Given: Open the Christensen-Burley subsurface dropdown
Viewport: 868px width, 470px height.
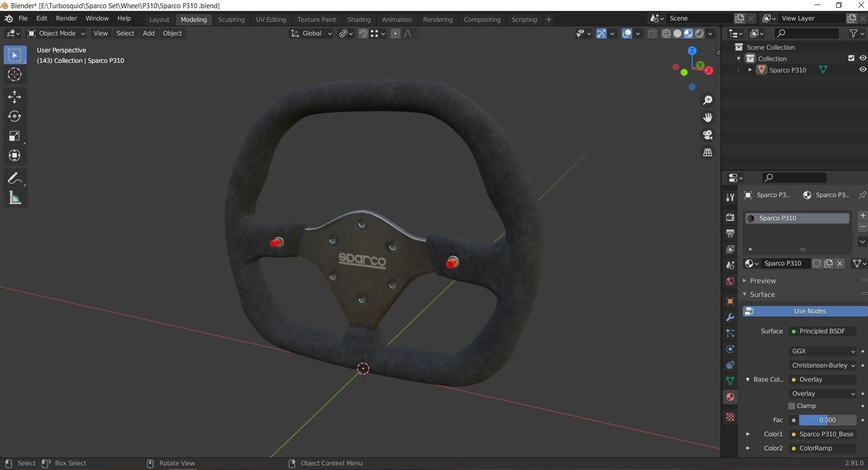Looking at the screenshot, I should (822, 365).
